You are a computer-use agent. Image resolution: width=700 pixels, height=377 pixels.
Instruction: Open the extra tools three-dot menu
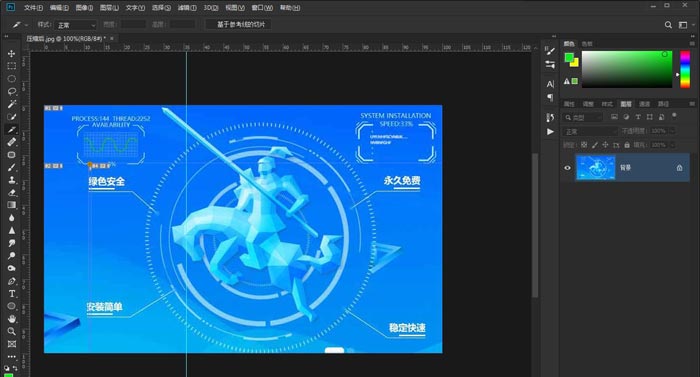12,356
